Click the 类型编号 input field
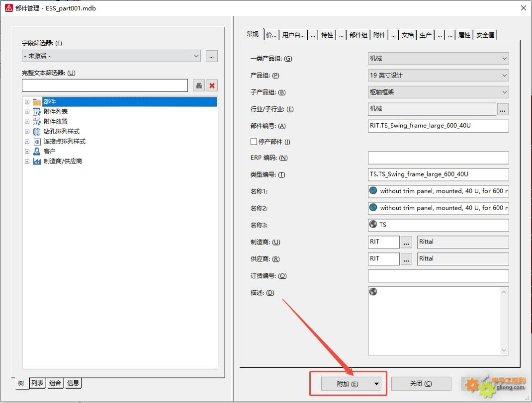This screenshot has width=532, height=403. (x=439, y=174)
